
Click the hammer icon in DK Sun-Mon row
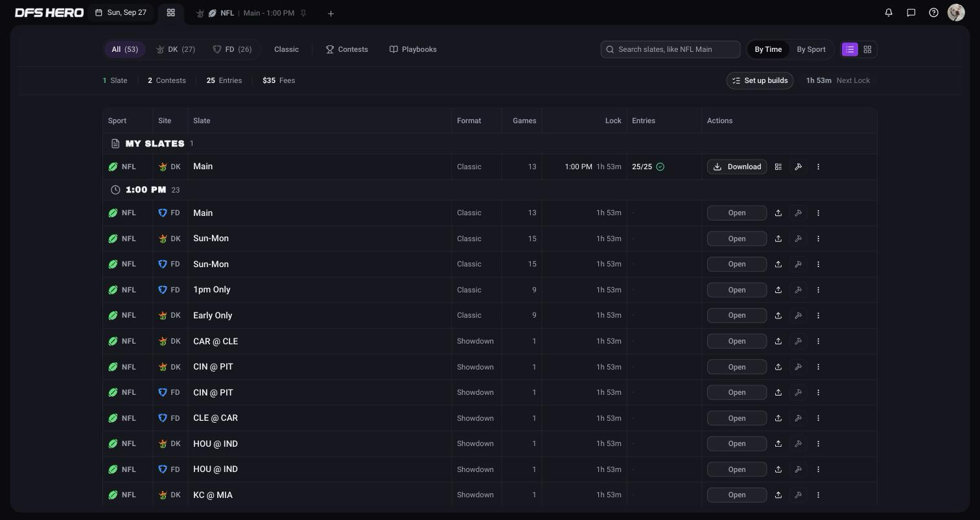[x=799, y=239]
